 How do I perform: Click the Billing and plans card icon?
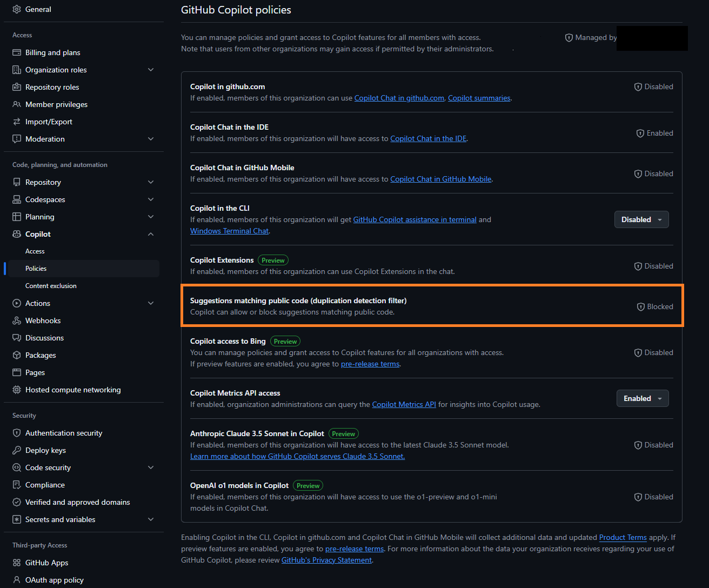pyautogui.click(x=17, y=52)
